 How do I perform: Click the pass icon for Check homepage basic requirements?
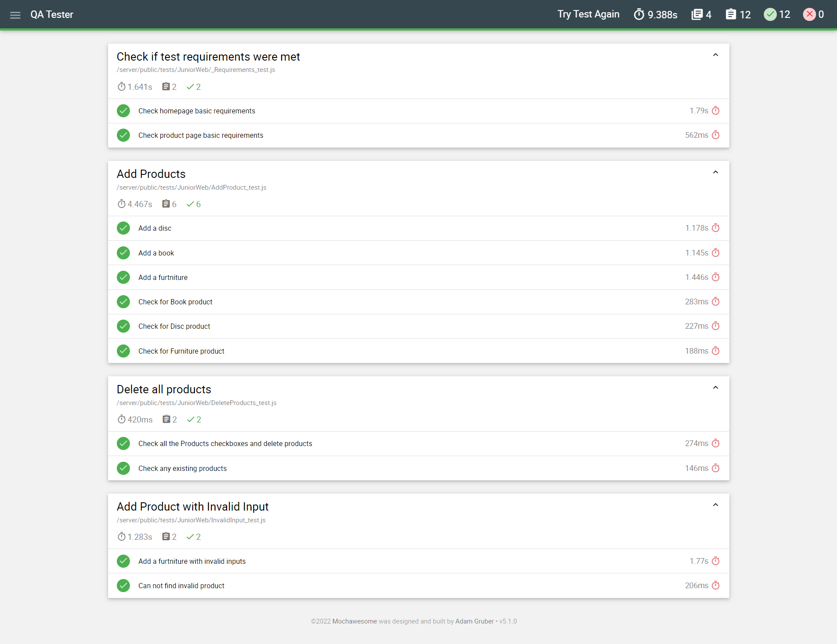coord(123,111)
